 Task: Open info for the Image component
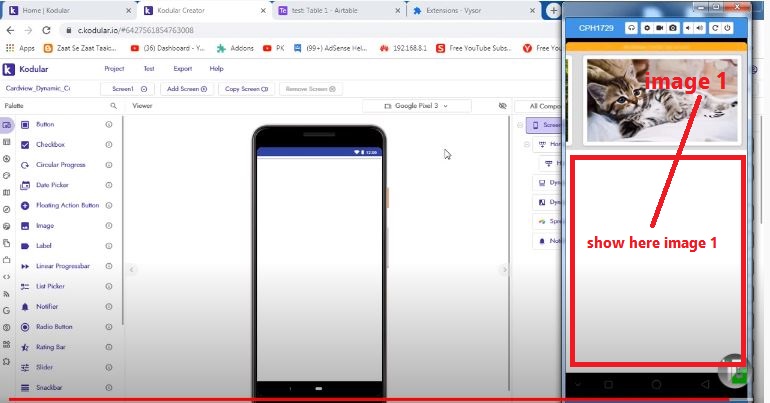tap(109, 226)
